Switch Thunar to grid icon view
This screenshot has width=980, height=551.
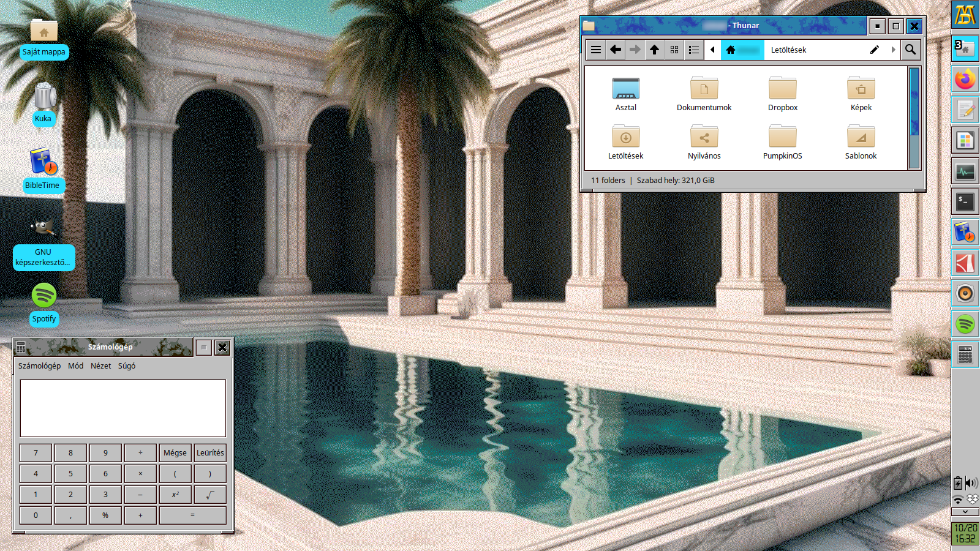point(674,50)
